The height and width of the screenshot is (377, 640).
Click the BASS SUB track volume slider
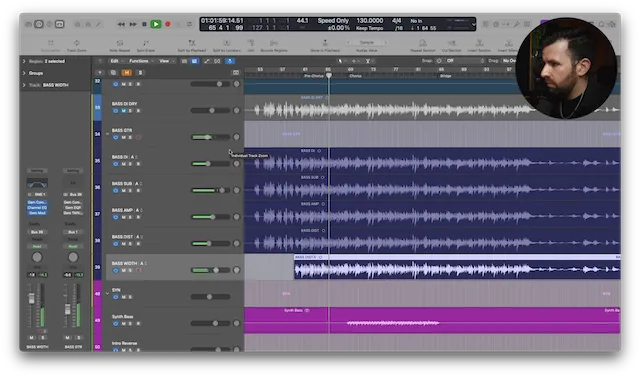(211, 190)
